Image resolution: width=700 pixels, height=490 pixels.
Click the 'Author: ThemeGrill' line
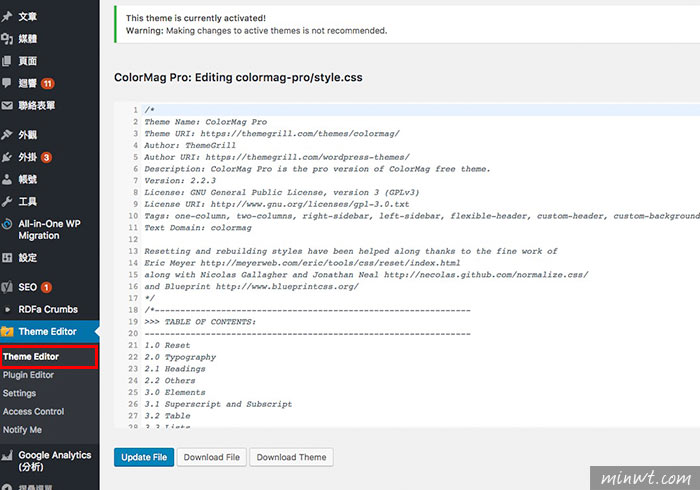190,145
